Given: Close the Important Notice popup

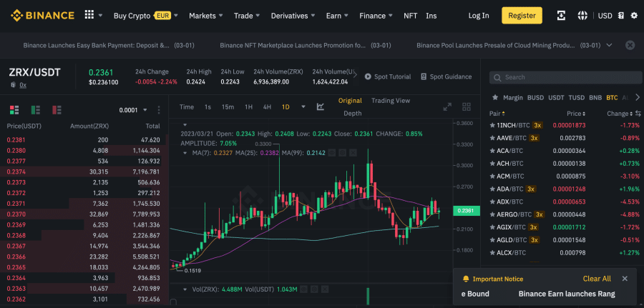Looking at the screenshot, I should [625, 279].
